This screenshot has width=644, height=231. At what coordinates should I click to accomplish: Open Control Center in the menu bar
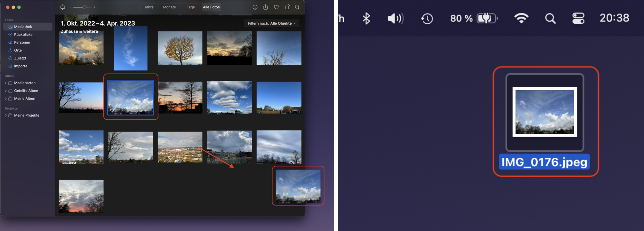[x=578, y=18]
